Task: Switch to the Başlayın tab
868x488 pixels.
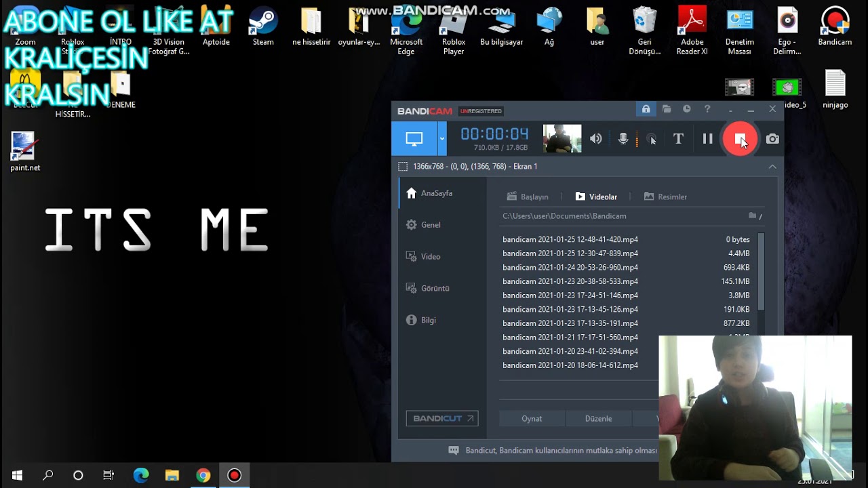Action: click(528, 197)
